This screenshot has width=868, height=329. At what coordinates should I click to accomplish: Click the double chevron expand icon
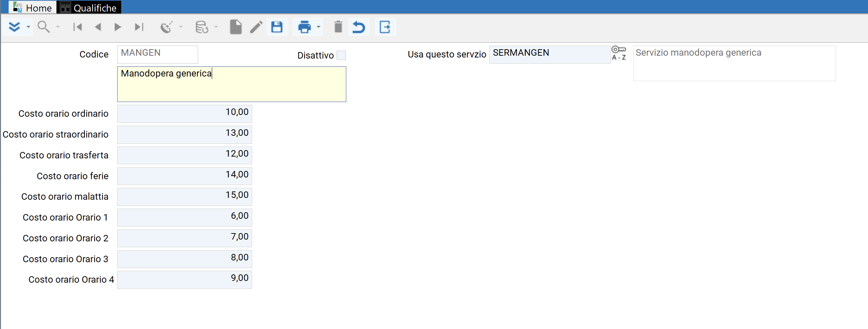point(14,27)
